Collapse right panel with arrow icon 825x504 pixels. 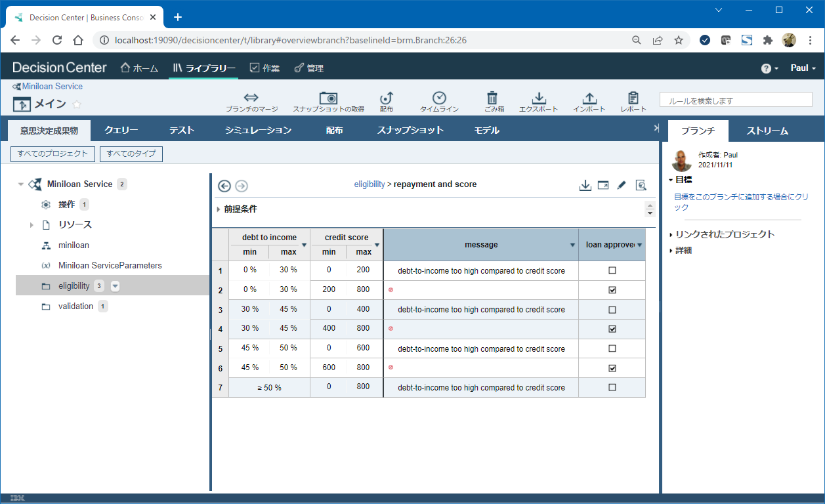(x=656, y=129)
